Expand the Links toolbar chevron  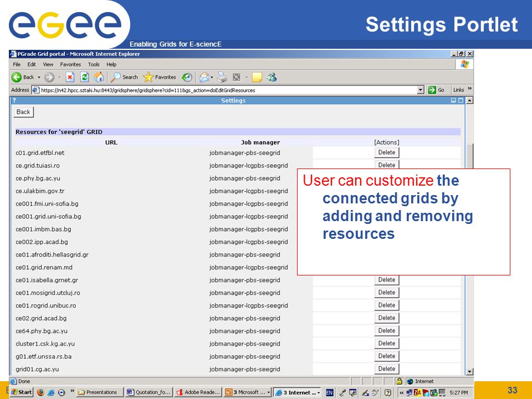(469, 89)
